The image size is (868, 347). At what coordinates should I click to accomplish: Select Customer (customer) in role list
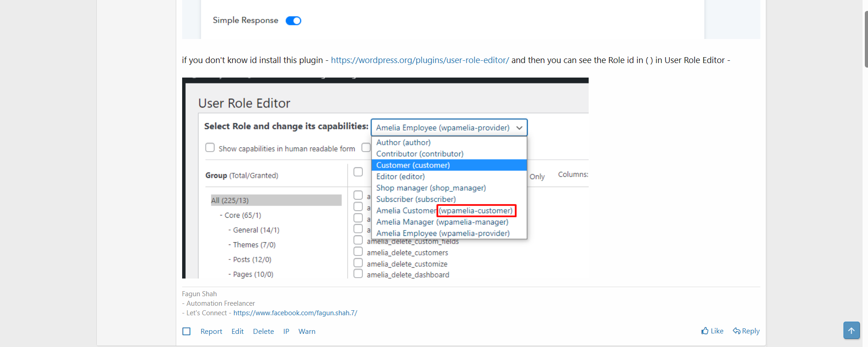[x=449, y=165]
